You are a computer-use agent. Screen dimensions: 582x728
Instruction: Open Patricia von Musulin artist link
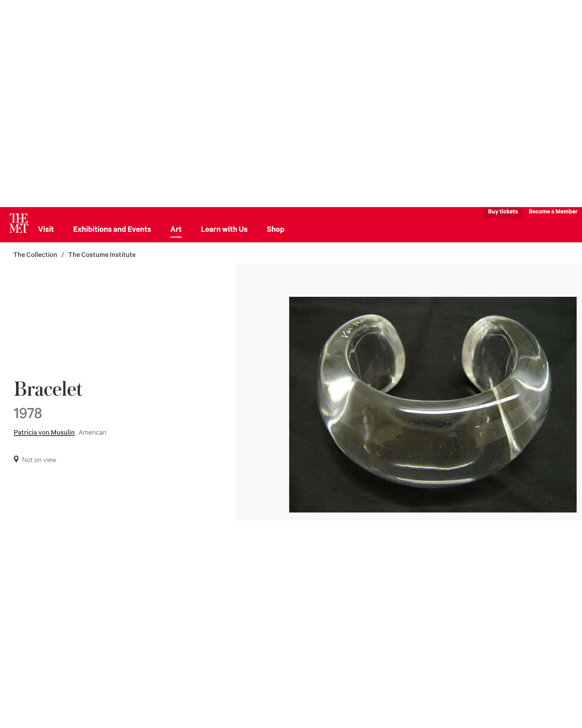(44, 432)
